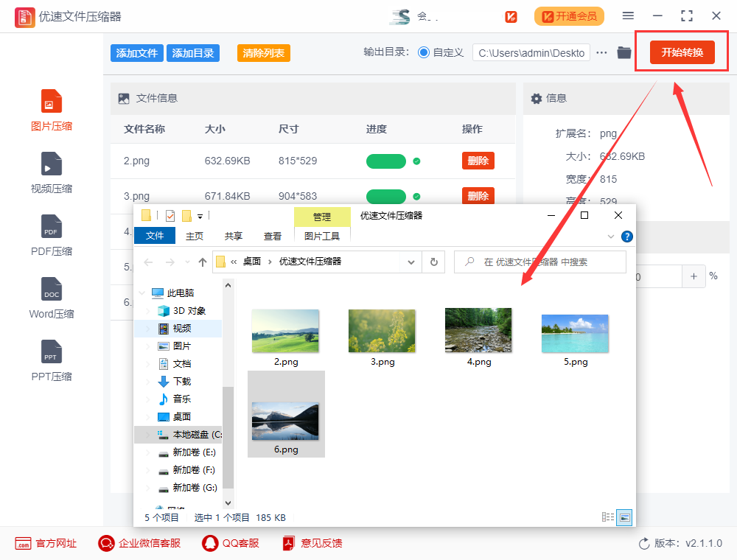The width and height of the screenshot is (737, 560).
Task: Open the address bar history dropdown
Action: 411,262
